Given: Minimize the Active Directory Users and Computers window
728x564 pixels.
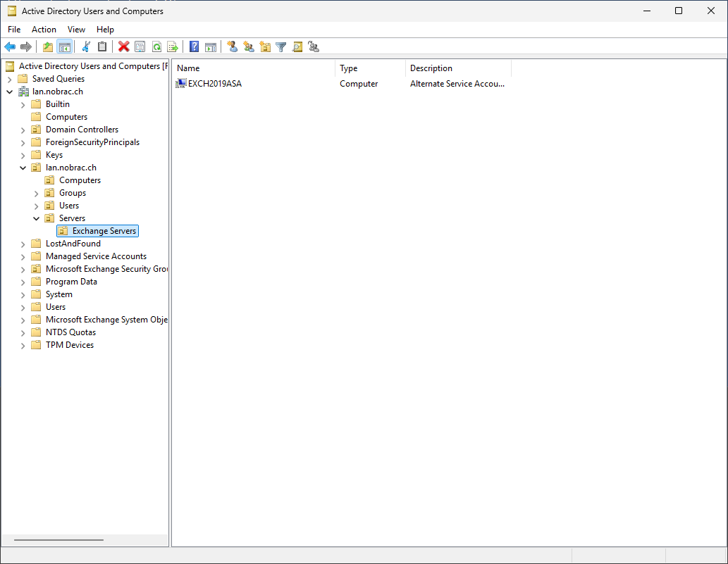Looking at the screenshot, I should [647, 11].
